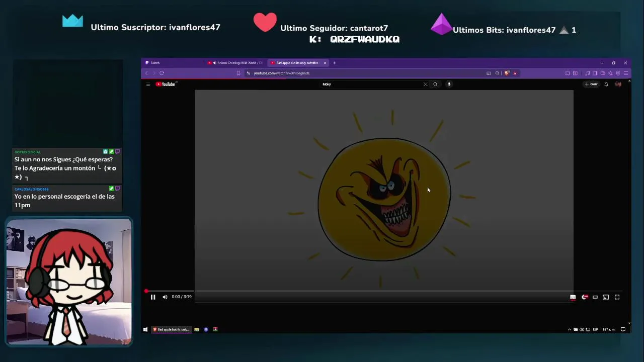Seek on the red video progress bar

point(384,291)
